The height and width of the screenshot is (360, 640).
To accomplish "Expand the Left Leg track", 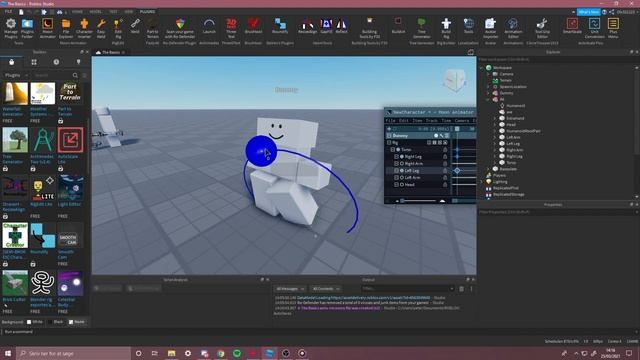I will point(396,170).
